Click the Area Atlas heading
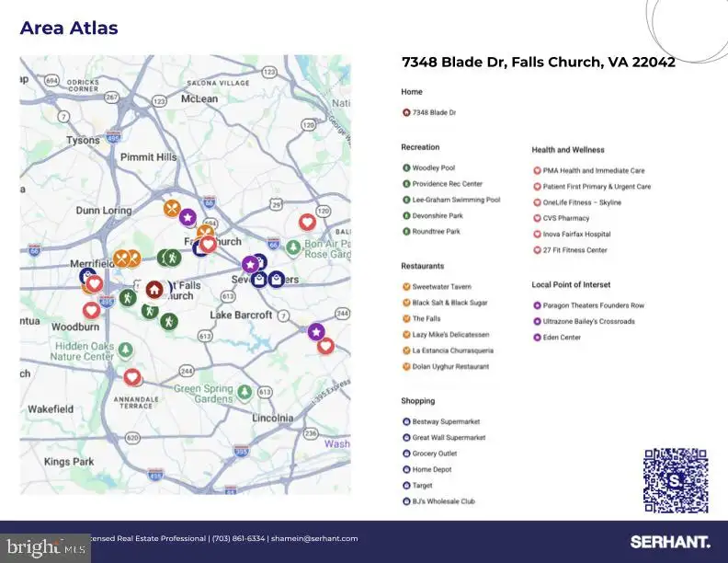This screenshot has width=728, height=563. (x=69, y=28)
